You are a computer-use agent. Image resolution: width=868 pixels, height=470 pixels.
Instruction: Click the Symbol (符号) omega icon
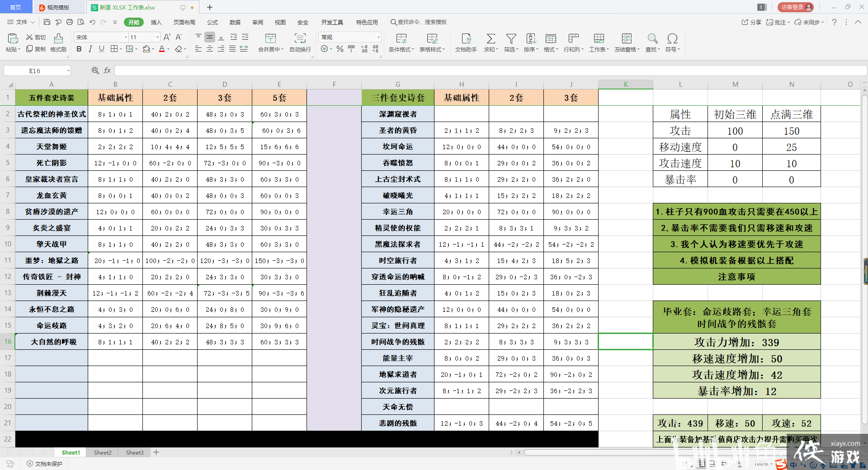coord(672,39)
